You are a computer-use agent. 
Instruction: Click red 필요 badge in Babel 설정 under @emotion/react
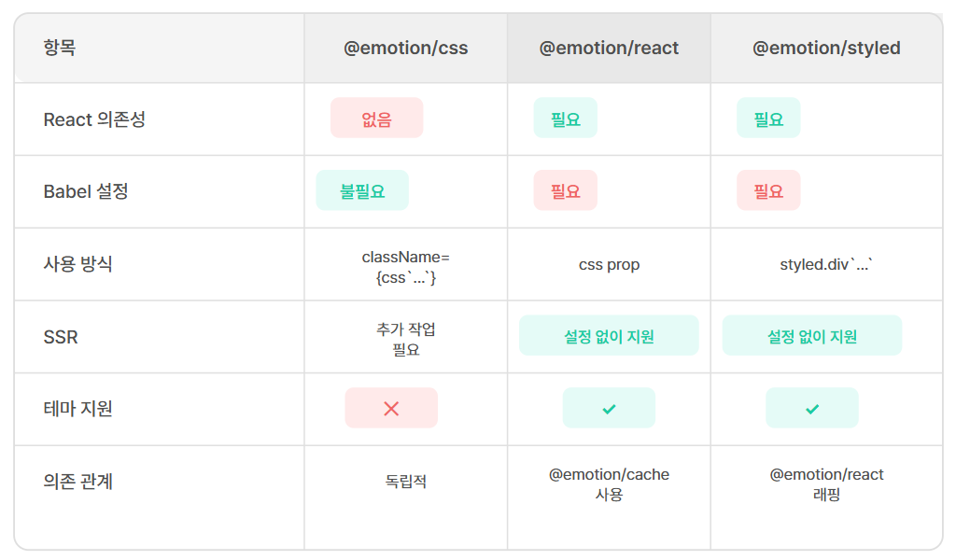click(x=565, y=190)
